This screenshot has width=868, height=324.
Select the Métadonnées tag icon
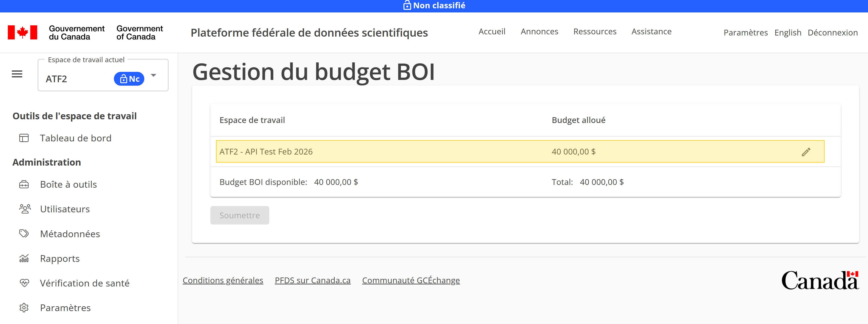(24, 233)
